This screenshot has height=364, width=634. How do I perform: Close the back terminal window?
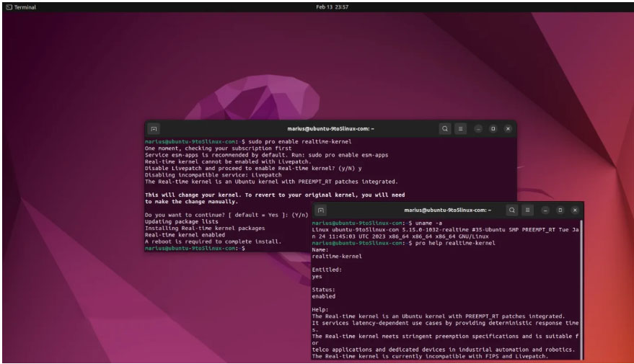[508, 129]
